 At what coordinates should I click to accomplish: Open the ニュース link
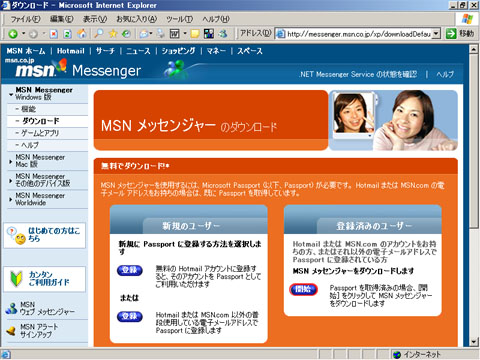[138, 51]
